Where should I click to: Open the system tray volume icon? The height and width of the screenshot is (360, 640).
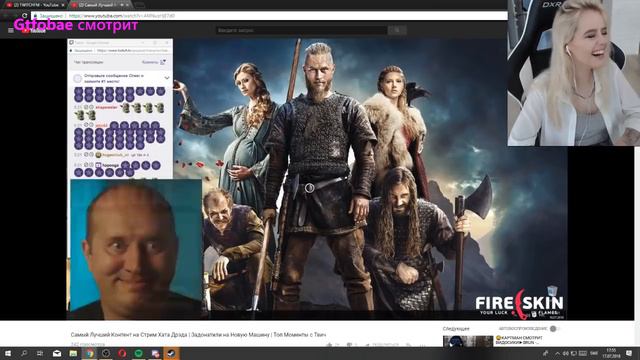pos(565,353)
